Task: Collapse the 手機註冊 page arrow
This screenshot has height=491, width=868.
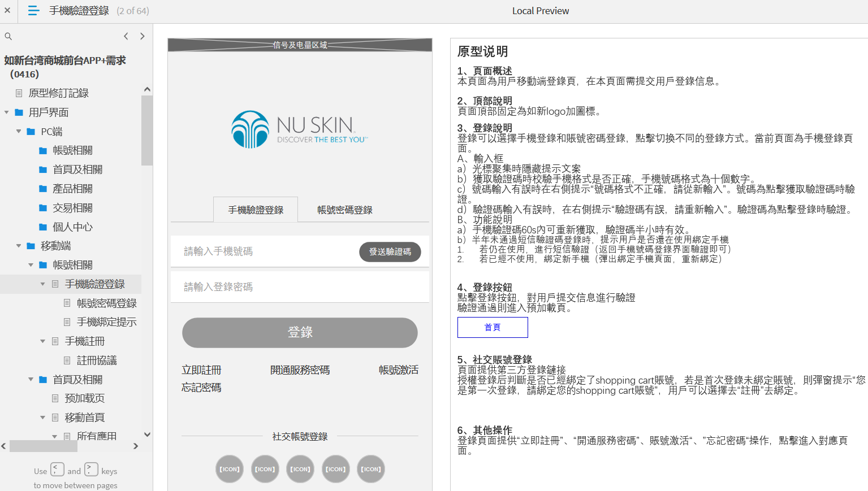Action: pos(42,341)
